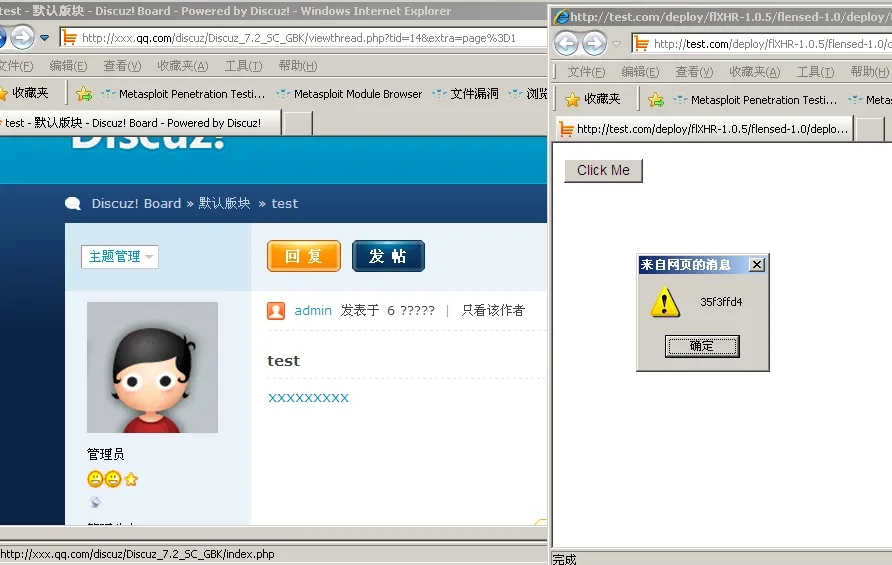
Task: Click the gold star rank icon under 管理员
Action: tap(131, 479)
